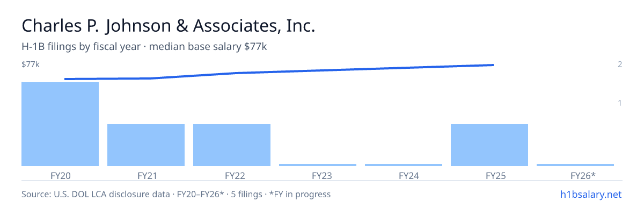Click the FY25 filings bar
Image resolution: width=644 pixels, height=215 pixels.
pos(489,145)
